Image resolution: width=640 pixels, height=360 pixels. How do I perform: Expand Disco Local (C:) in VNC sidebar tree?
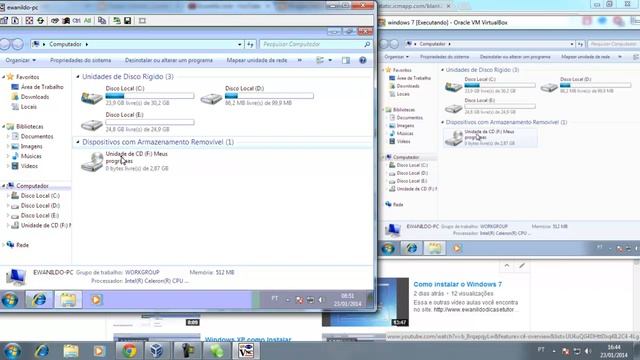coord(8,196)
